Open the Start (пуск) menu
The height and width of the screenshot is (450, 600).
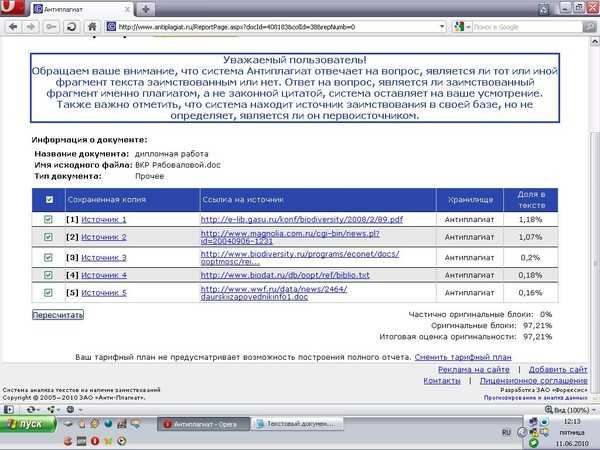[x=28, y=424]
